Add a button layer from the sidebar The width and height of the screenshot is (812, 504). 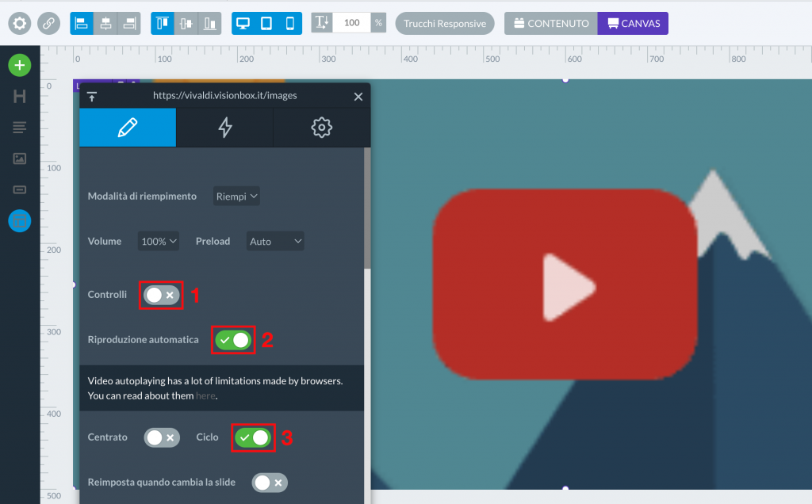(20, 190)
